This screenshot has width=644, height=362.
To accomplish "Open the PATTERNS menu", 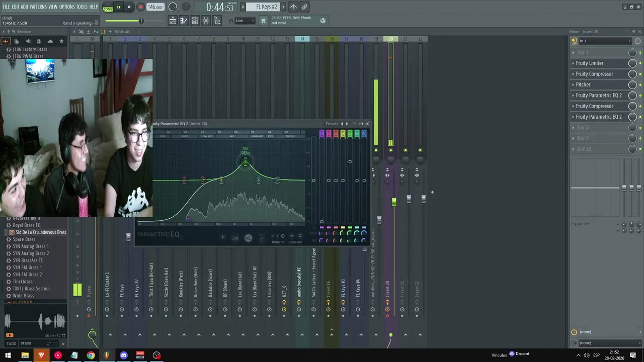I will pyautogui.click(x=38, y=7).
